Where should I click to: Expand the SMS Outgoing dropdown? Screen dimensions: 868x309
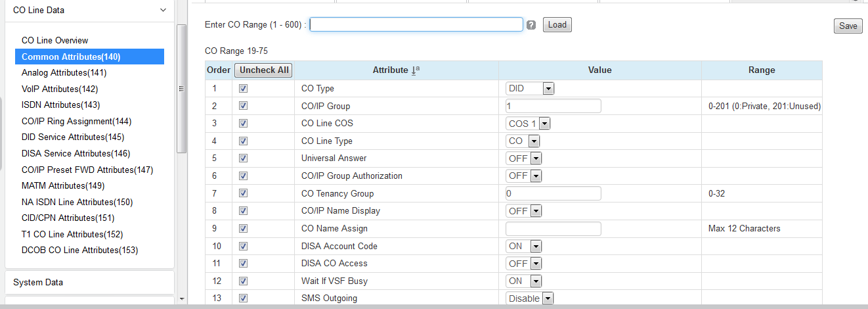[x=531, y=298]
